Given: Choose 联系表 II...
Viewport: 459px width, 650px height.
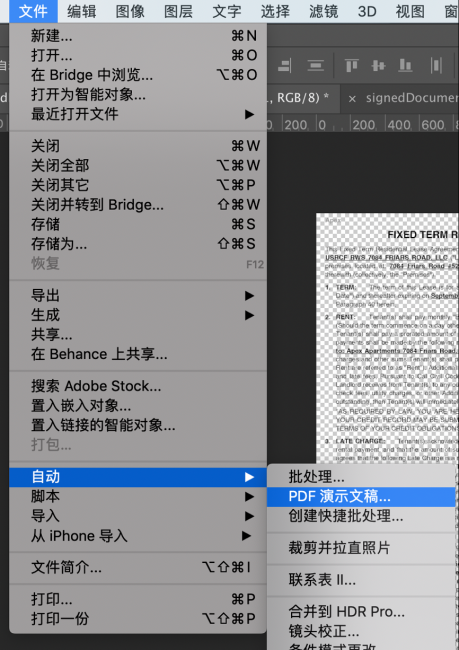Looking at the screenshot, I should click(361, 580).
